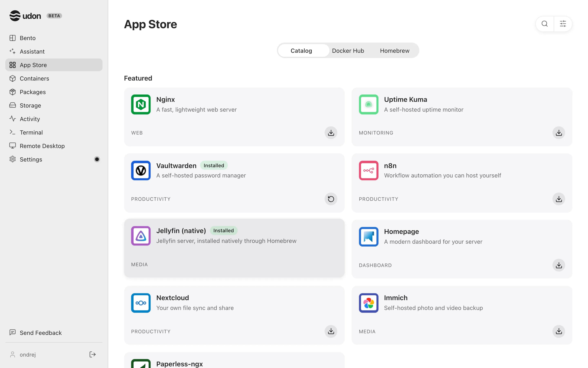Click the logout icon next to ondrej
The image size is (588, 368).
[92, 354]
